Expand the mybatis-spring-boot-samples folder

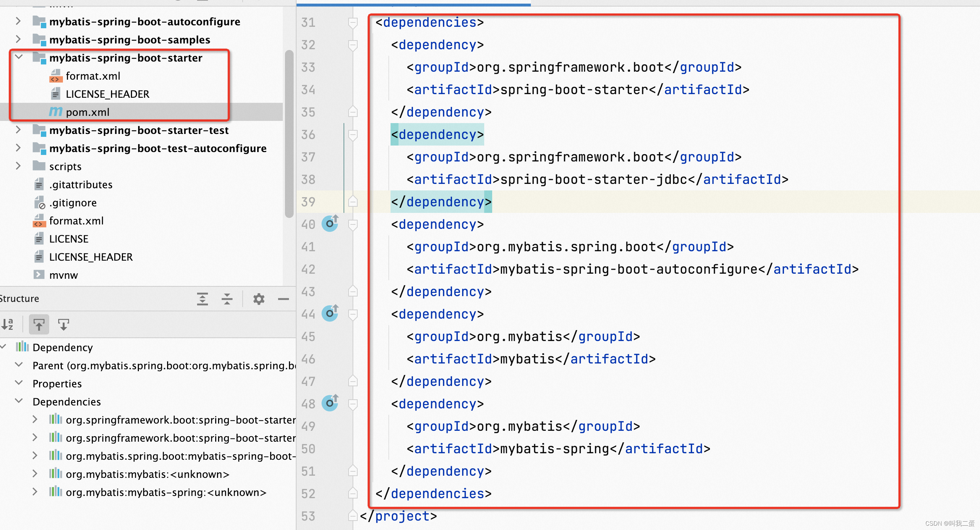(x=18, y=39)
